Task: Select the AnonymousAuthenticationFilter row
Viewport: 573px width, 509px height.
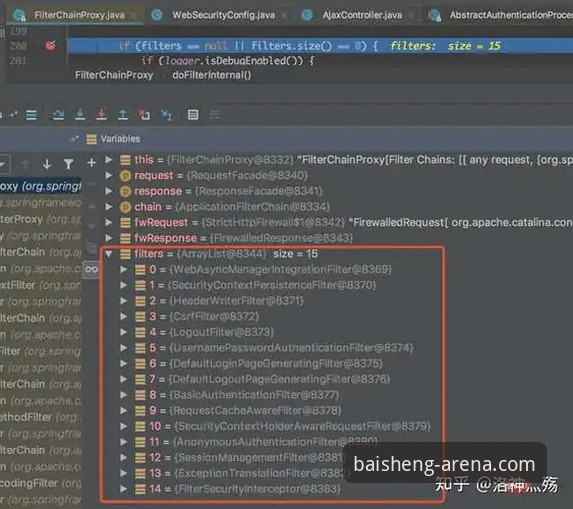Action: pos(256,442)
